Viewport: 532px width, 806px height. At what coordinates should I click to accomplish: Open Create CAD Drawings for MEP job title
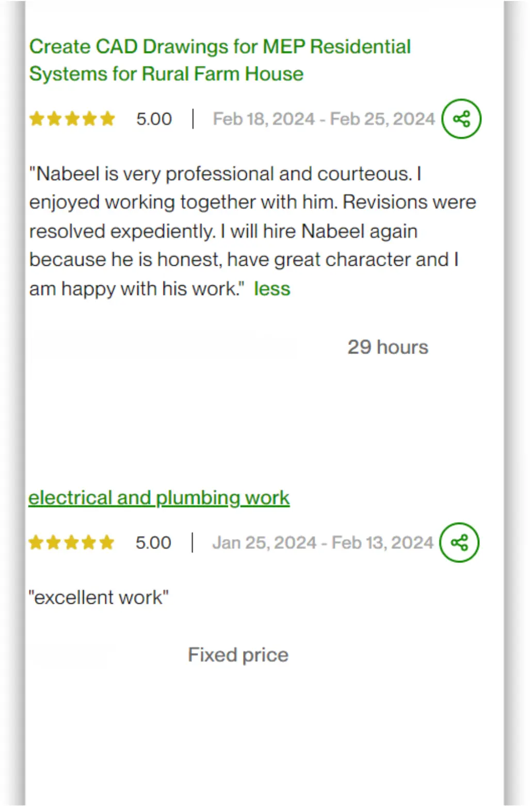point(220,60)
